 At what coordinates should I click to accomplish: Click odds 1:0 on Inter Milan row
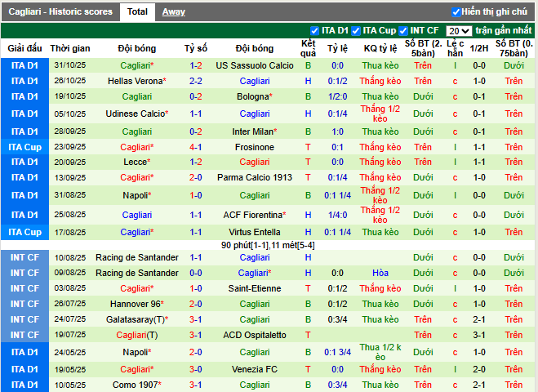pyautogui.click(x=337, y=131)
